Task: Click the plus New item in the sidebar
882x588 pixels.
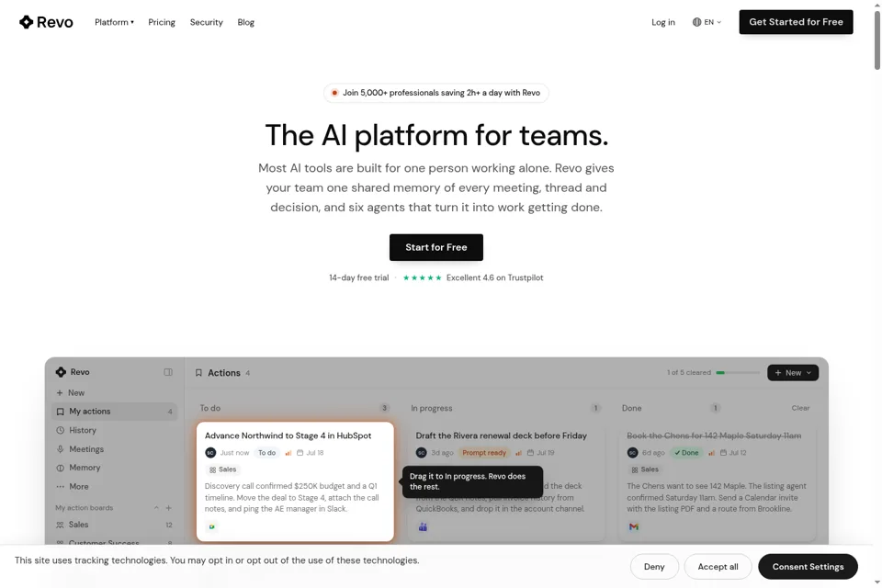Action: point(71,392)
